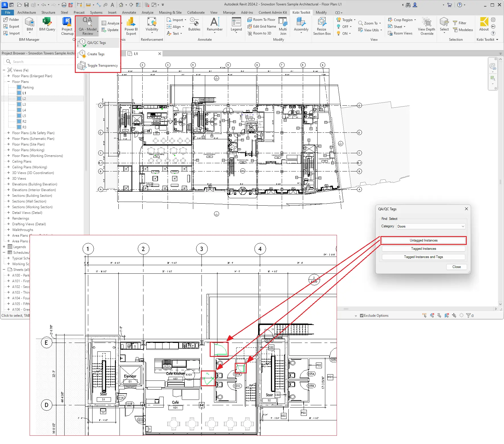This screenshot has height=444, width=504.
Task: Select the Multi Join tool
Action: point(283,26)
